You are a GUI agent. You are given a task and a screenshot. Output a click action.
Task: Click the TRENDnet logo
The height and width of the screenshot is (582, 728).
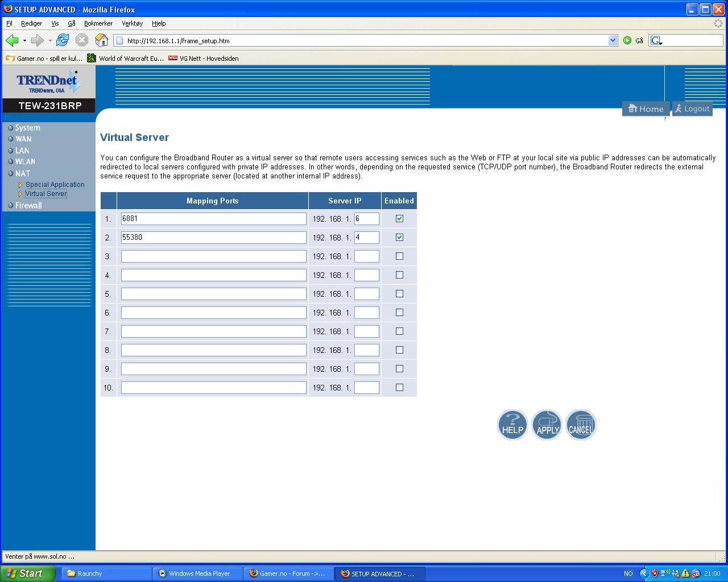(48, 82)
